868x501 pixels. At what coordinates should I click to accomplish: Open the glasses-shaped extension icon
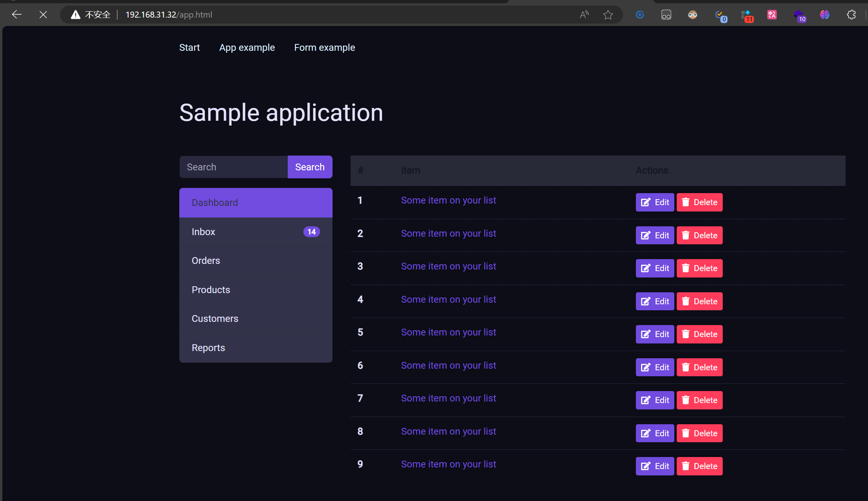(666, 15)
